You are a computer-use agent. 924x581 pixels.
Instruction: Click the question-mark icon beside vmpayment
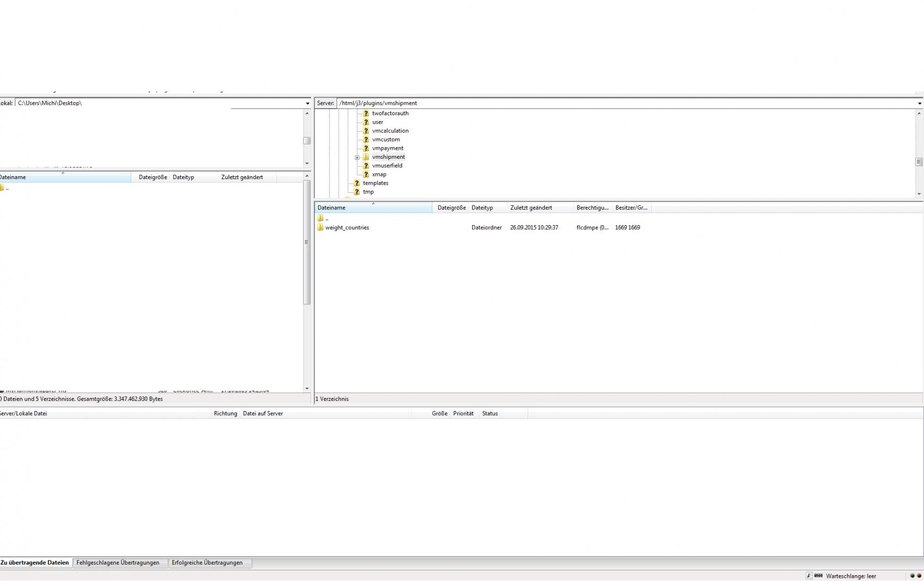point(366,148)
